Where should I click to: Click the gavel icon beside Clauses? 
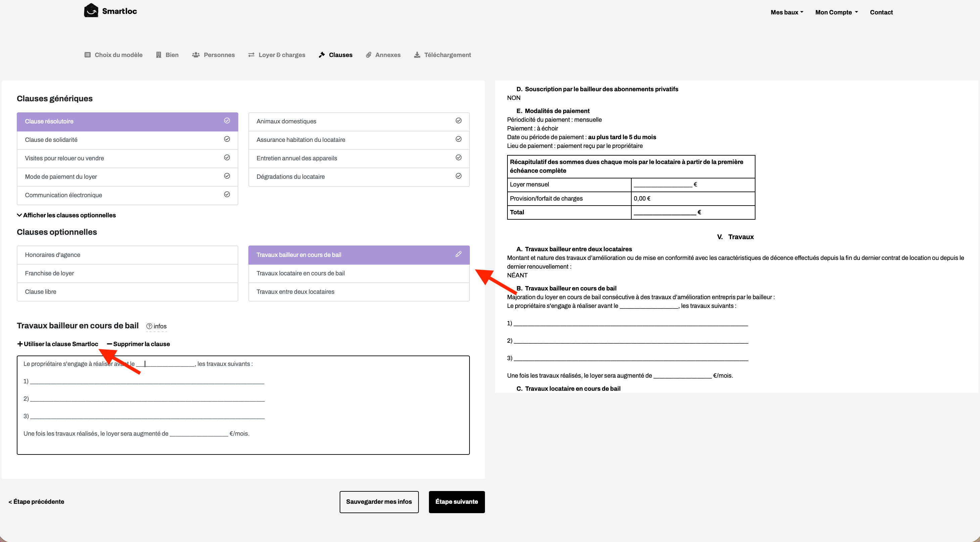[x=322, y=55]
